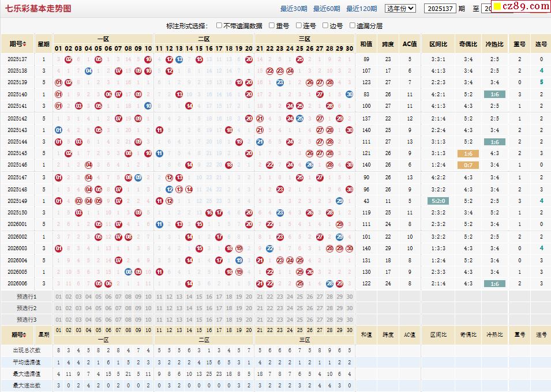Click the cz89.com logo banner

tap(522, 6)
